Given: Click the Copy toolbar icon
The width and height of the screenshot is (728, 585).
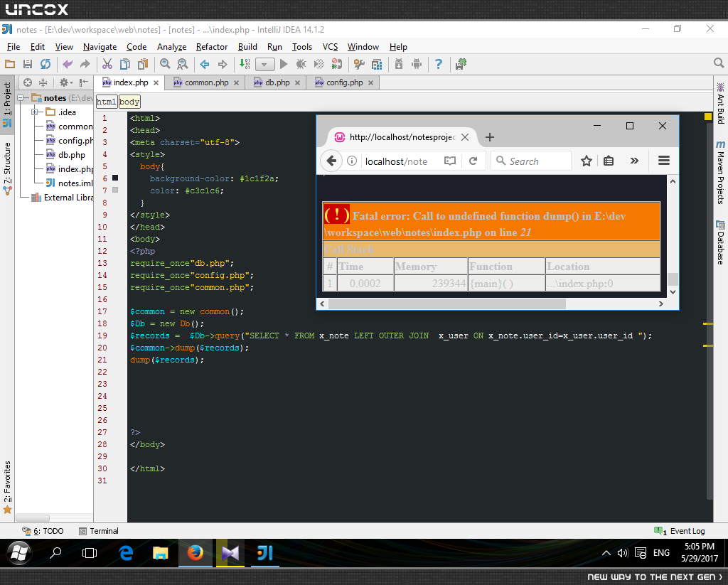Looking at the screenshot, I should click(x=125, y=64).
